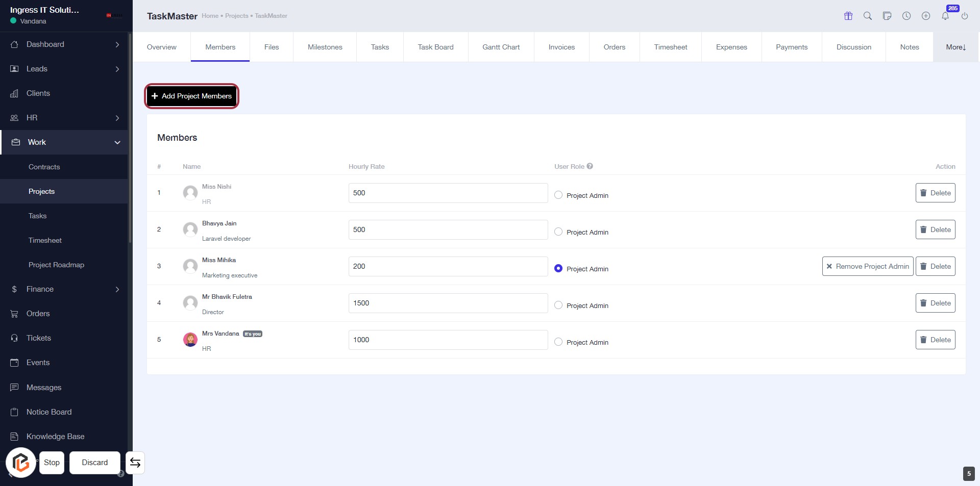
Task: Click User Role help question icon
Action: tap(590, 166)
